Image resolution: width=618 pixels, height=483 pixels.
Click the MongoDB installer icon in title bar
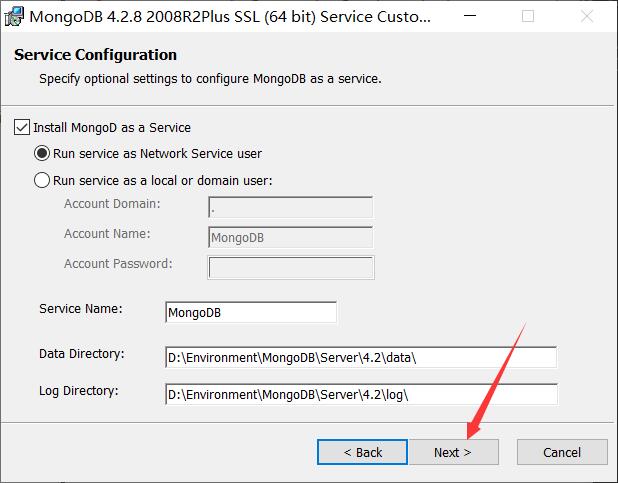(14, 17)
